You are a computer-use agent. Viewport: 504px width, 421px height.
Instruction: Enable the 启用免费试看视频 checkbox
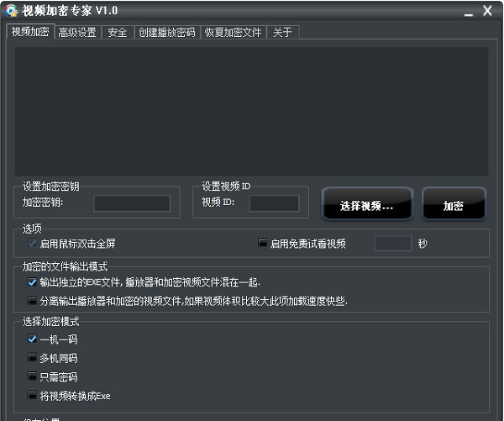click(262, 243)
